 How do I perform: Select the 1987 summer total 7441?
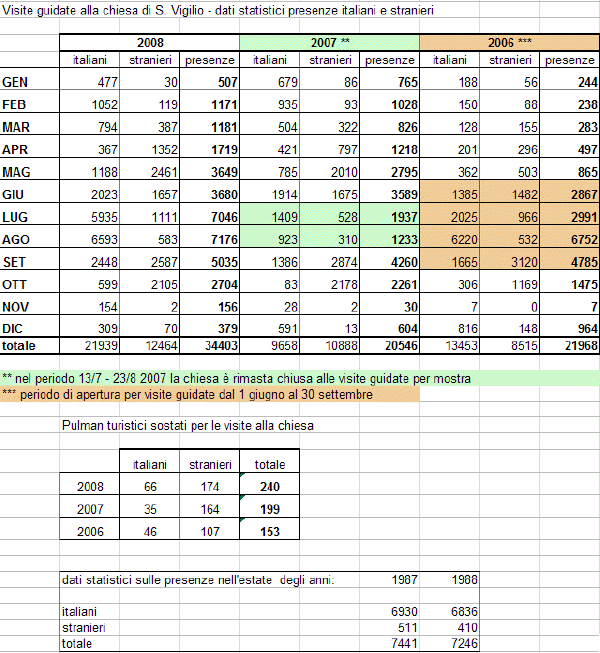389,643
